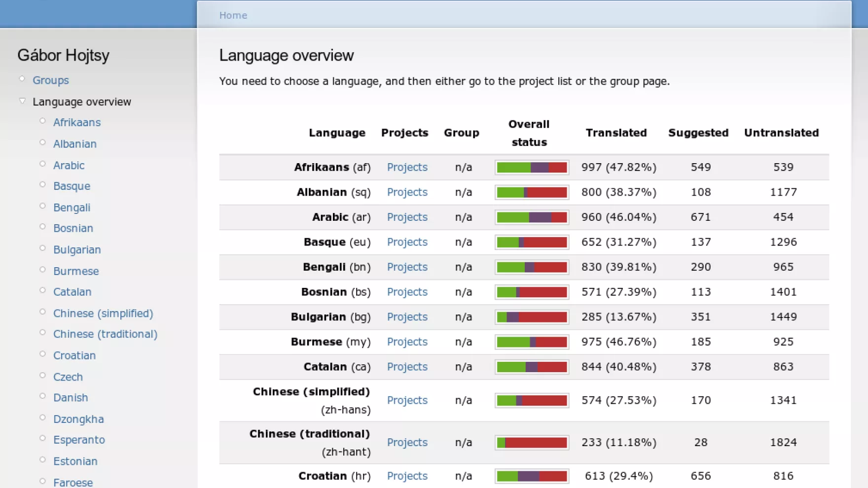This screenshot has width=868, height=488.
Task: Click the Bulgarian overall status bar
Action: 532,317
